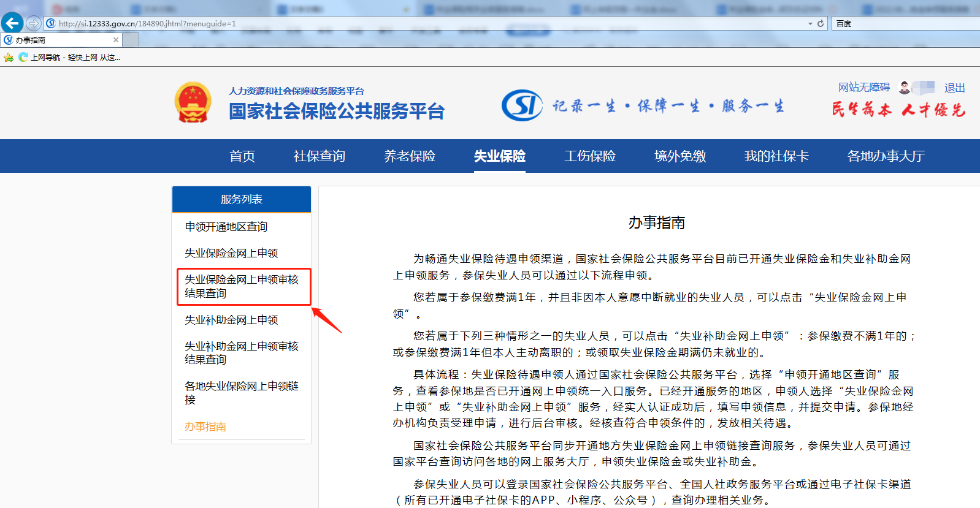Click the favorites star icon in bookmarks bar
Screen dimensions: 980x508
click(x=8, y=58)
